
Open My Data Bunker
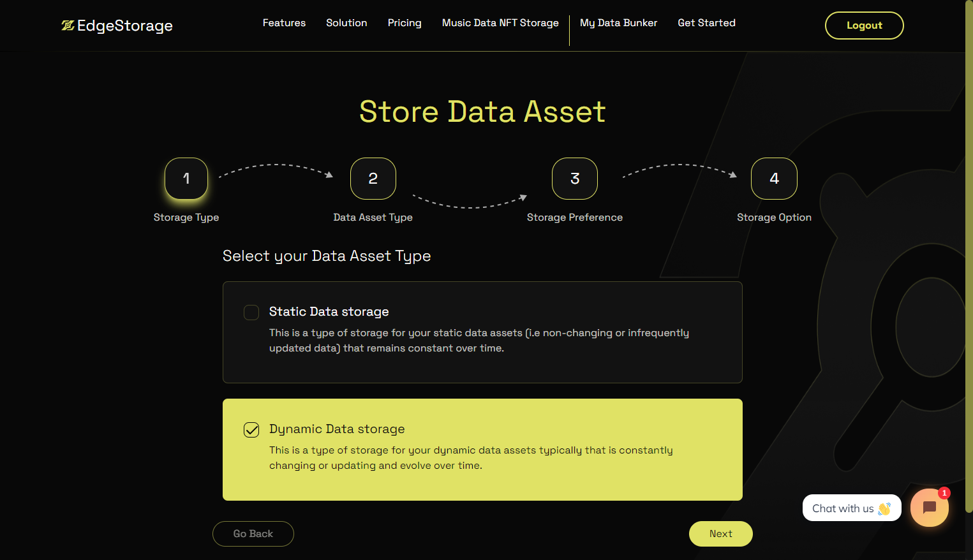point(618,23)
